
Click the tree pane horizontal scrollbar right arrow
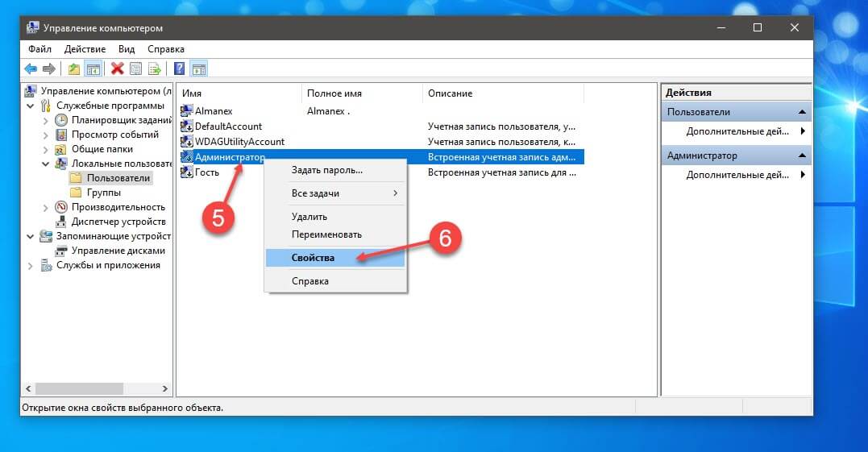164,389
